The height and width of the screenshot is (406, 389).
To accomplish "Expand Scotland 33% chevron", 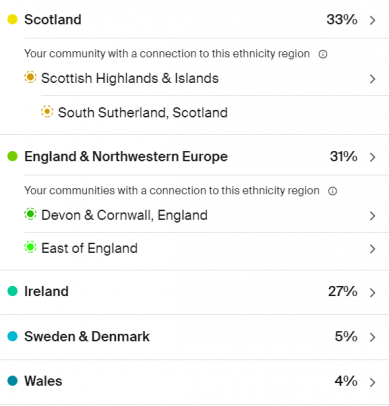I will point(372,20).
